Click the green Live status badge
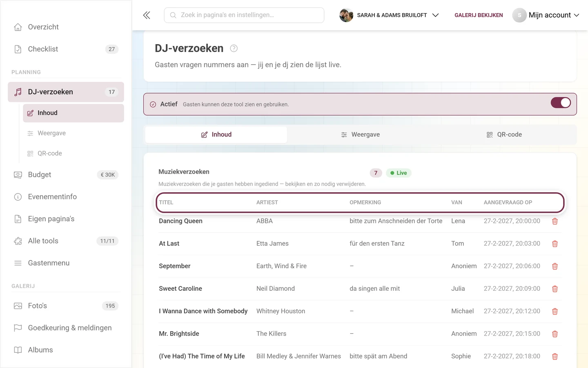Screen dimensions: 588x368 point(399,173)
